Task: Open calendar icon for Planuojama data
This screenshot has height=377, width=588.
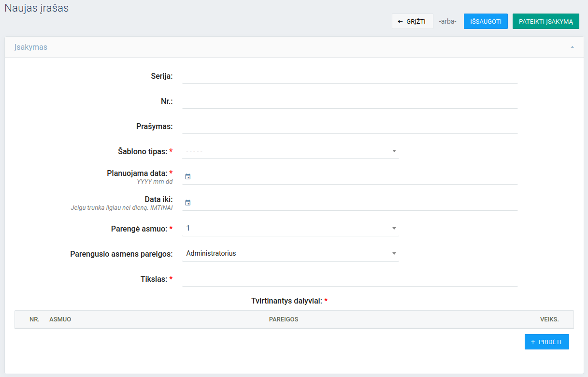Action: (188, 177)
